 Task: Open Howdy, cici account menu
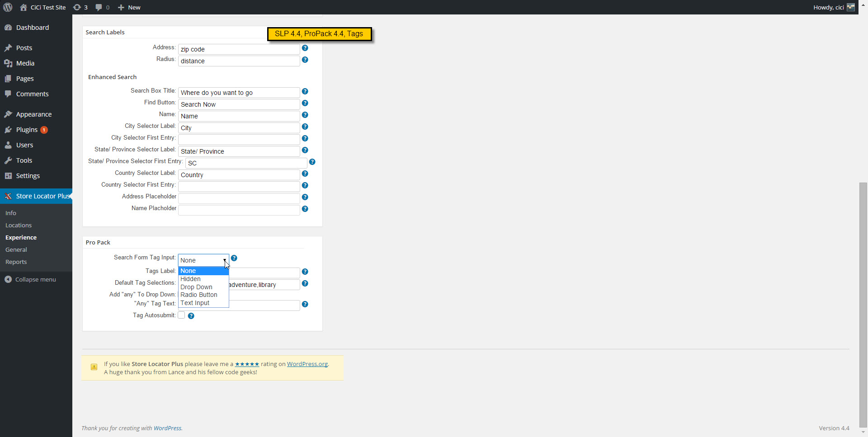coord(834,7)
